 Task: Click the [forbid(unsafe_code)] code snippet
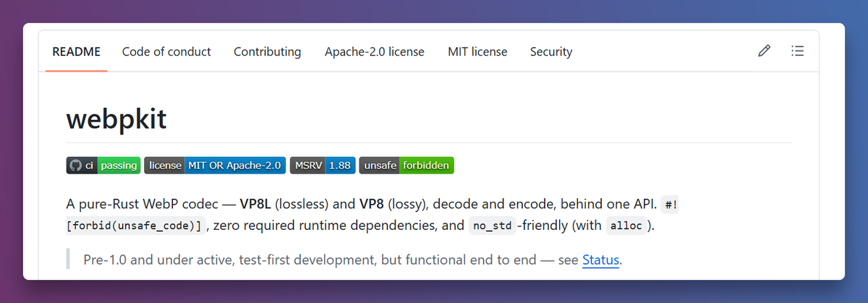tap(136, 226)
